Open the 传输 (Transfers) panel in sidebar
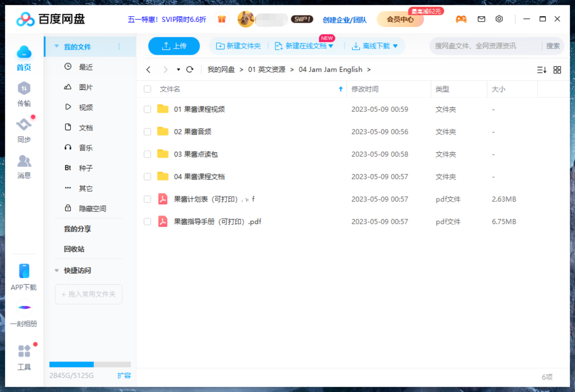This screenshot has height=392, width=575. [24, 94]
